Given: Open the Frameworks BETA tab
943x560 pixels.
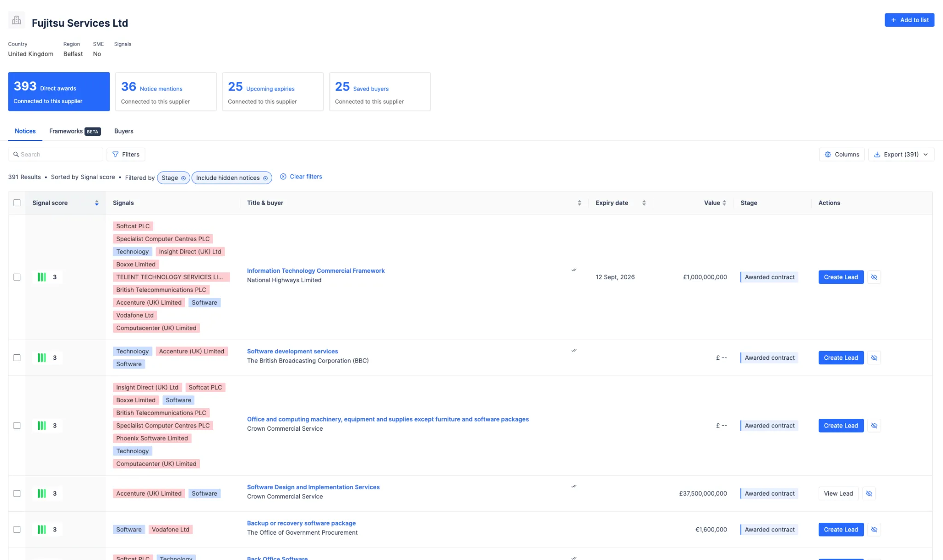Looking at the screenshot, I should [75, 131].
